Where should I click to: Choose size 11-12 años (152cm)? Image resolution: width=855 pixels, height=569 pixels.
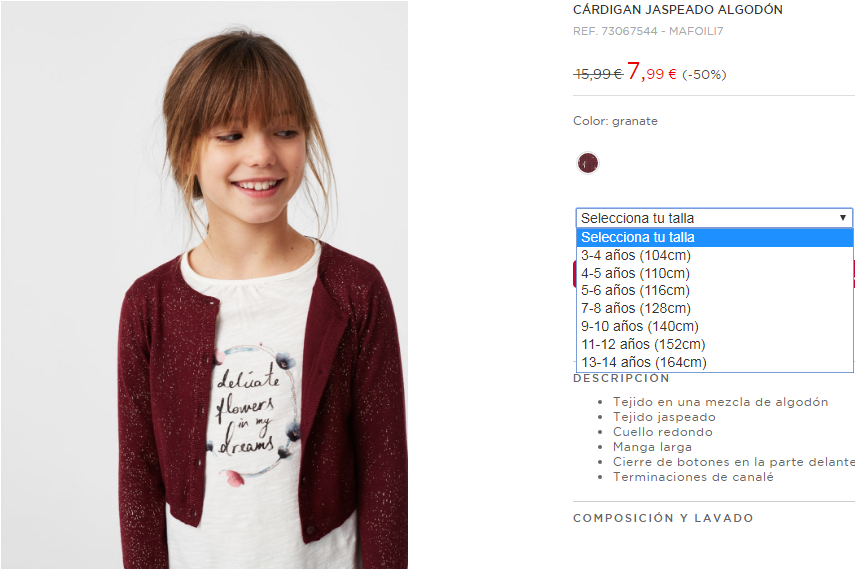click(x=714, y=345)
